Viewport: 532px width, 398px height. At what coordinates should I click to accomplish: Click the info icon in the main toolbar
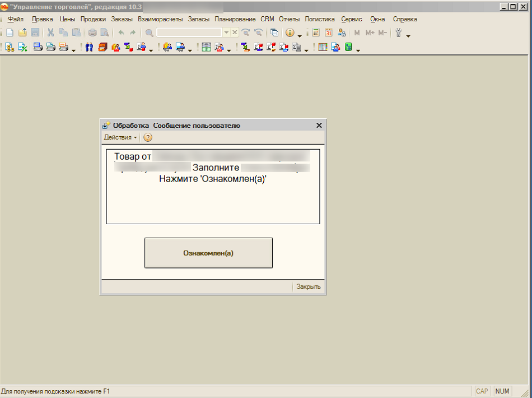290,33
